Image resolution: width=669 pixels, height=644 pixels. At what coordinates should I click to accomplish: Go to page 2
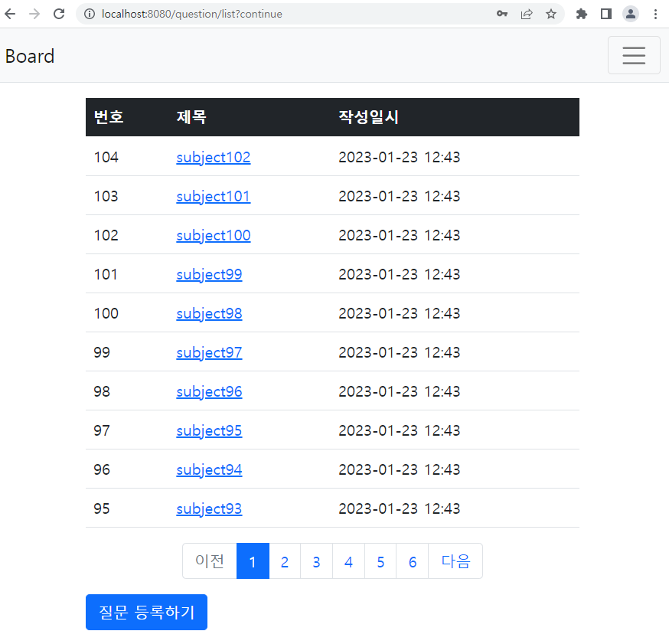pyautogui.click(x=285, y=561)
